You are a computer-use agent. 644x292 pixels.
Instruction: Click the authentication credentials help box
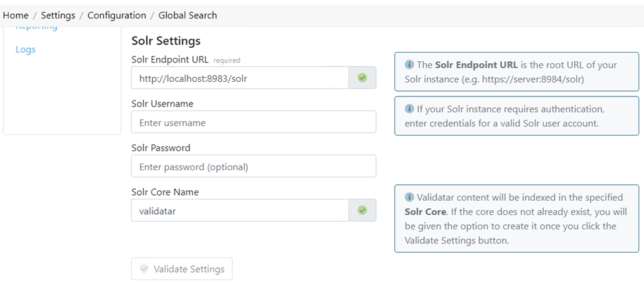pyautogui.click(x=517, y=116)
